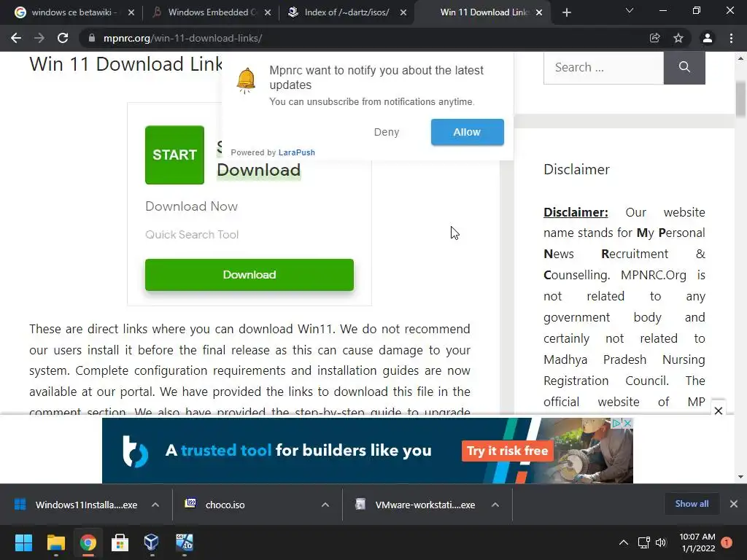Switch to Windows Embedded tab
The height and width of the screenshot is (560, 747).
pyautogui.click(x=209, y=12)
